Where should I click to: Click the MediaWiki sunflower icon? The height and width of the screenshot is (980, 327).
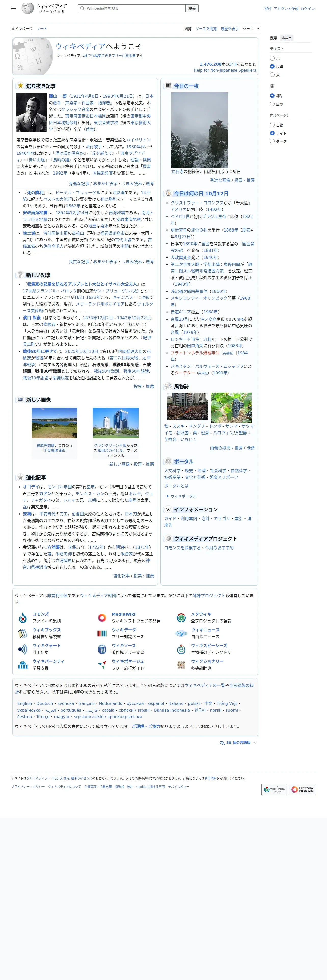(102, 617)
